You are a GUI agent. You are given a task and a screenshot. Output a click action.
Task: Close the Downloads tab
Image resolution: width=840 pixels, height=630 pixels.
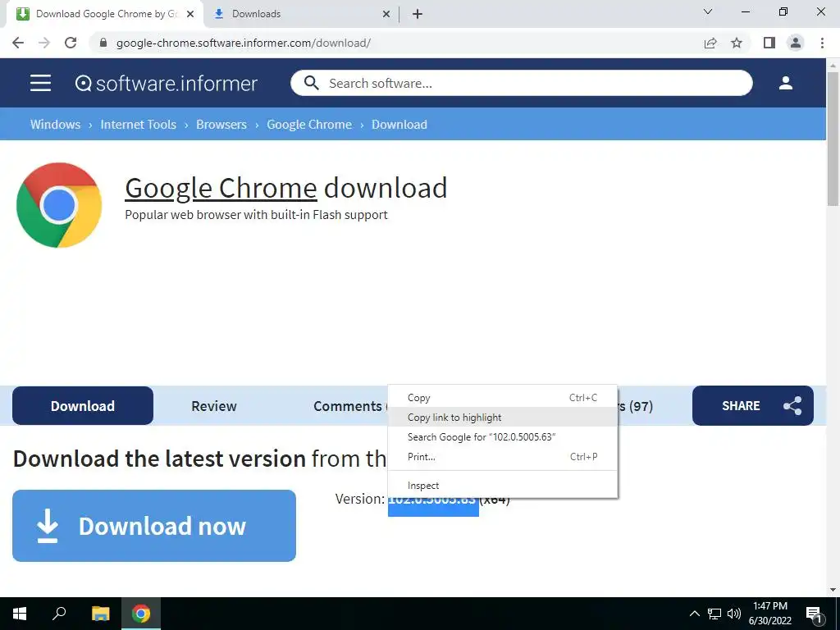click(x=386, y=14)
